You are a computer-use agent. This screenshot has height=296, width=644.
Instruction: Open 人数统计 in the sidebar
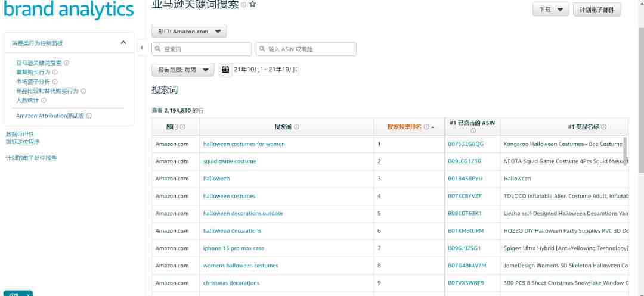[27, 100]
